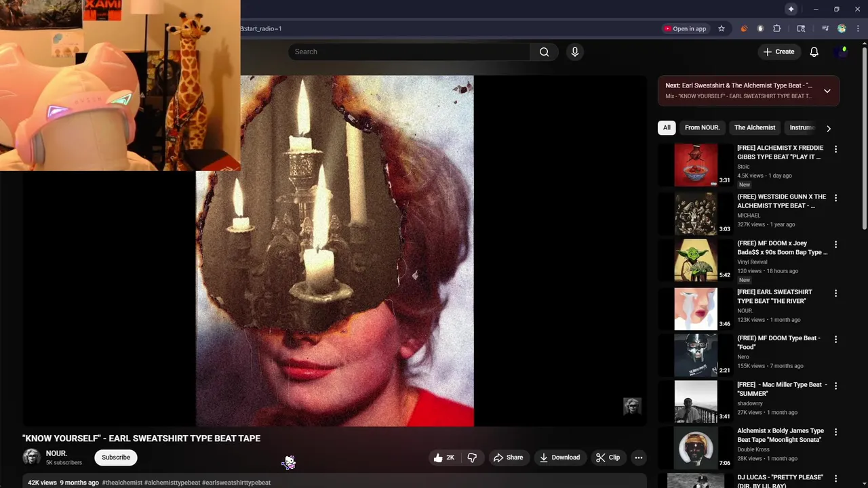Open more actions menu for ALCHEMIST X FREDDIE GIBBS

tap(835, 149)
